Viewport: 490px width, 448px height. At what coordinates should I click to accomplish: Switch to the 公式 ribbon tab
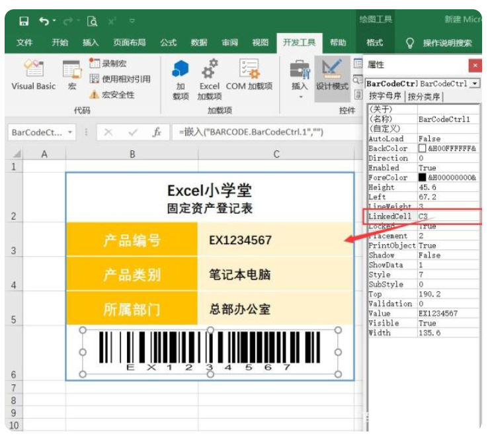click(169, 42)
